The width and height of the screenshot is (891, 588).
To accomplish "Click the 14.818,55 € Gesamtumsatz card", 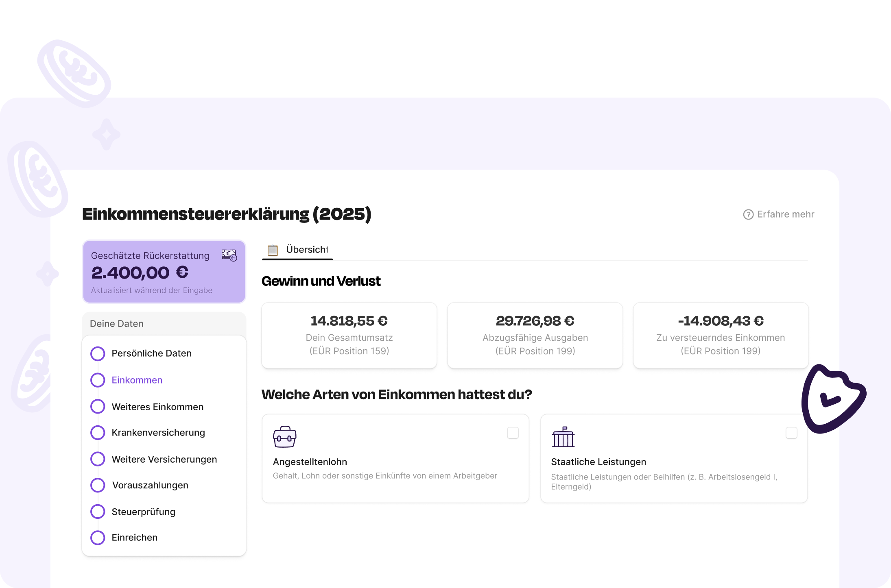I will tap(349, 335).
